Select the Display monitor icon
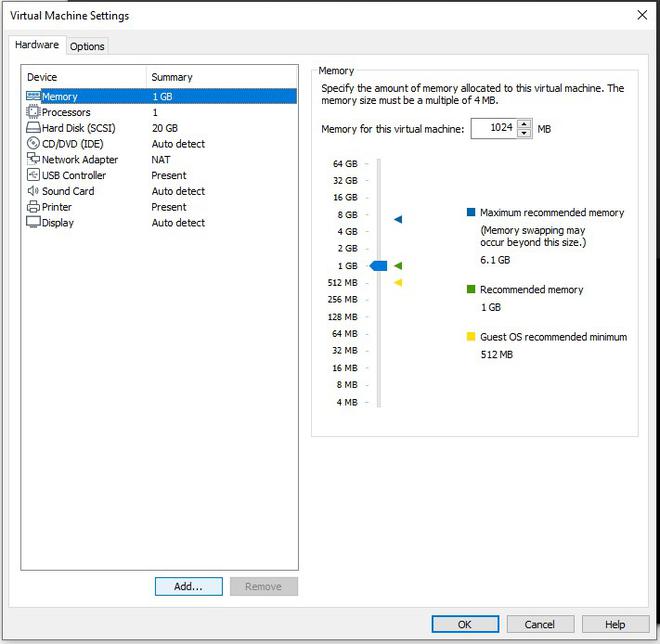This screenshot has height=644, width=660. coord(33,222)
